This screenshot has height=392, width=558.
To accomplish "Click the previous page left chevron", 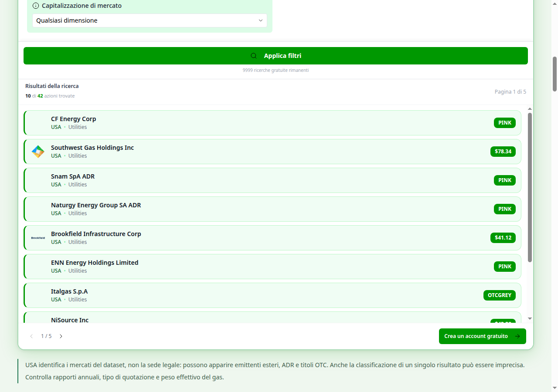I will coord(31,336).
